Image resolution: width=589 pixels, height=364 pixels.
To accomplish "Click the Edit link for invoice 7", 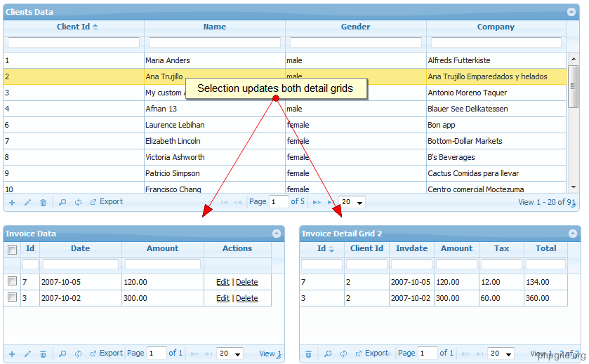I will coord(223,282).
